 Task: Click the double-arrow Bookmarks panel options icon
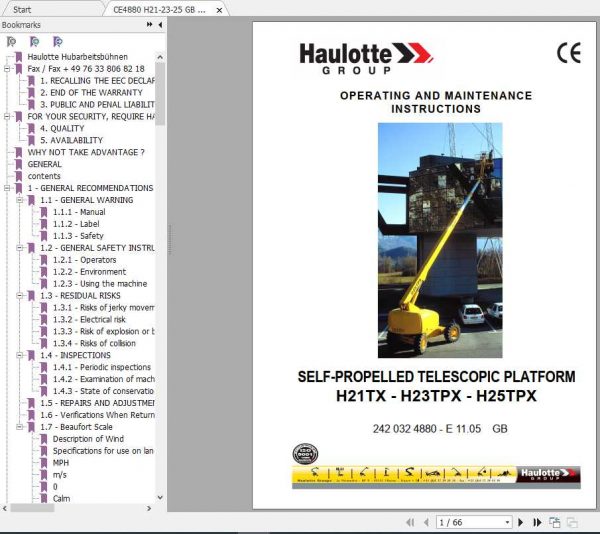point(151,24)
